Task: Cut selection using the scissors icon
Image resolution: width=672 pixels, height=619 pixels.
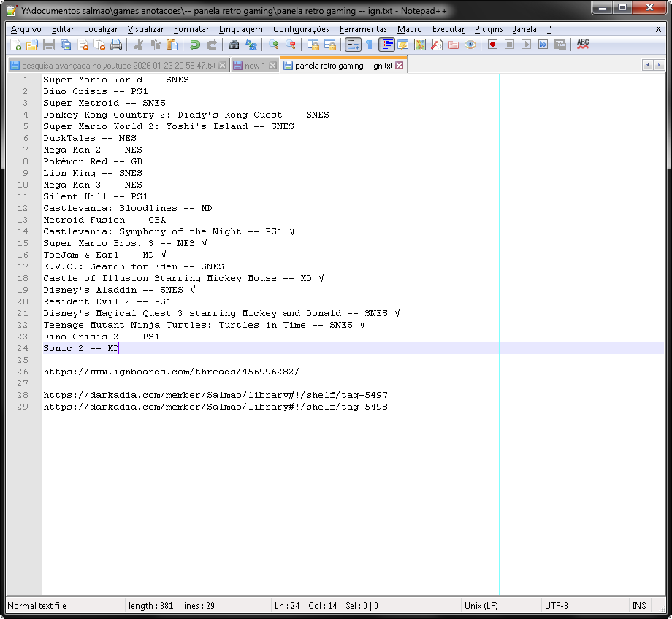Action: click(139, 45)
